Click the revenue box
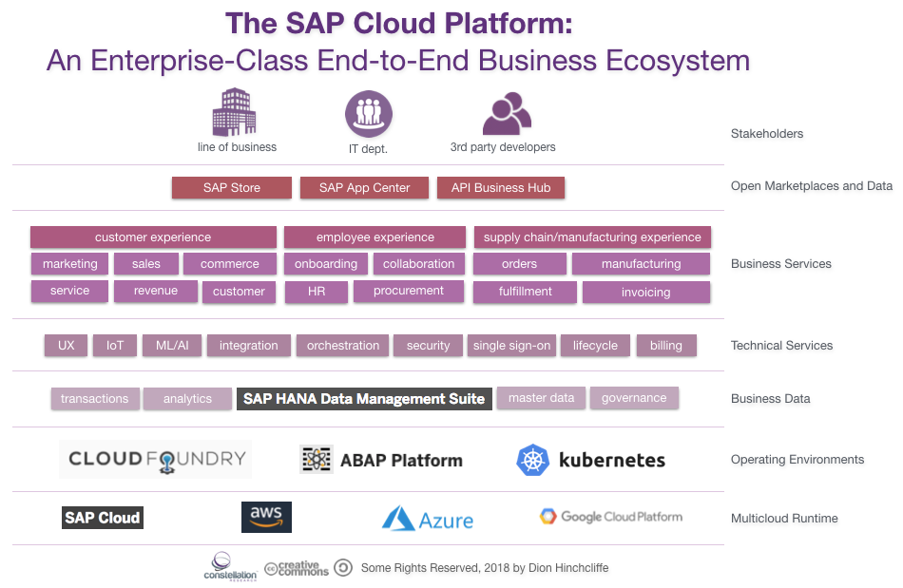 tap(156, 291)
